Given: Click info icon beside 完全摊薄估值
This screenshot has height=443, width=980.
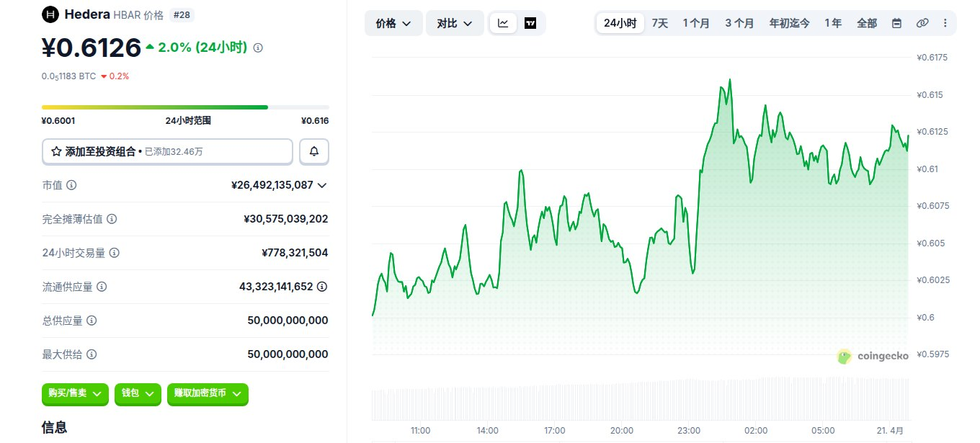Looking at the screenshot, I should pyautogui.click(x=112, y=219).
